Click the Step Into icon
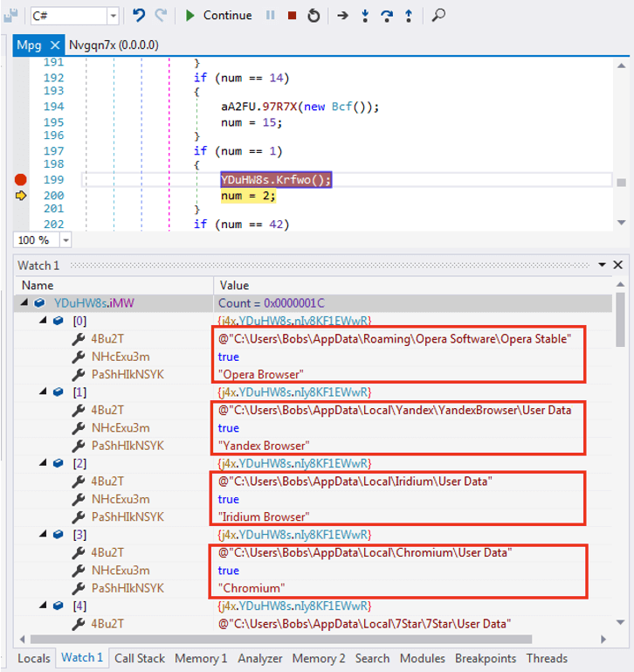This screenshot has height=672, width=634. tap(365, 16)
